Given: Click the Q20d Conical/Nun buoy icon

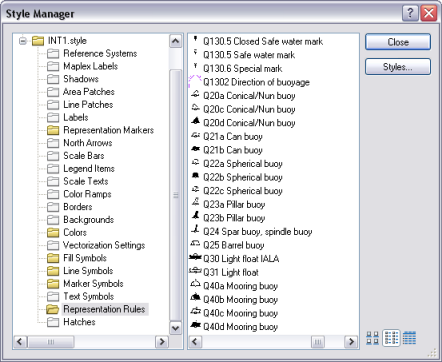Looking at the screenshot, I should 195,121.
